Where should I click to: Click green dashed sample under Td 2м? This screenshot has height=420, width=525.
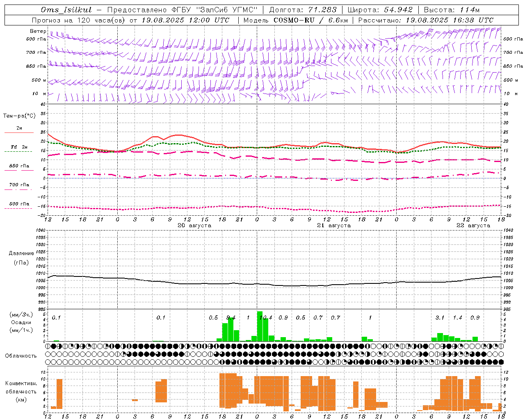[18, 152]
